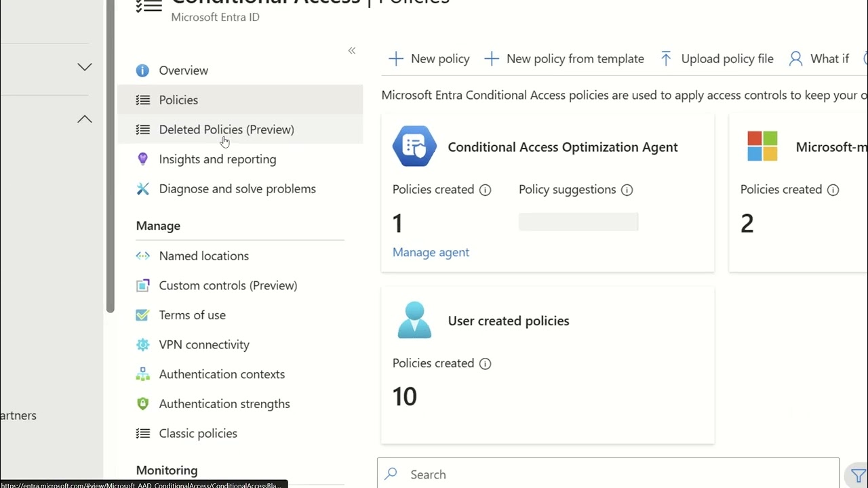Click the VPN connectivity gear icon

tap(142, 345)
